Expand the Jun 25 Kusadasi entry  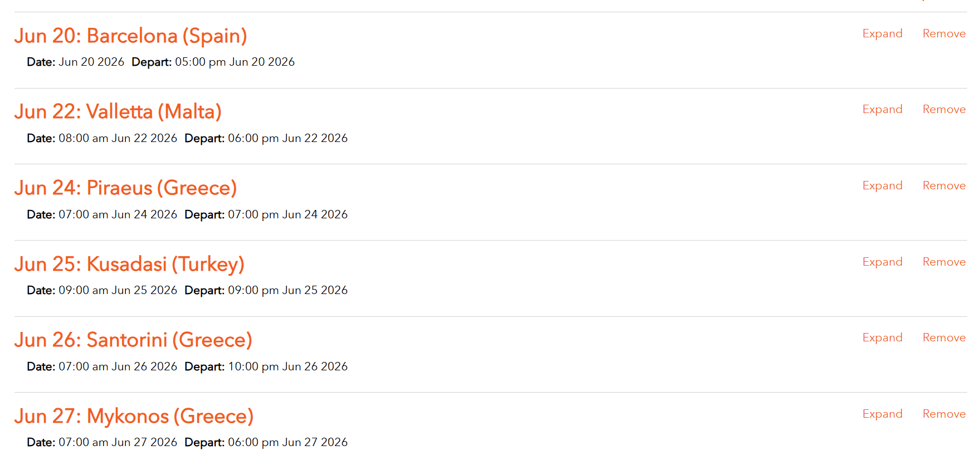click(x=882, y=262)
